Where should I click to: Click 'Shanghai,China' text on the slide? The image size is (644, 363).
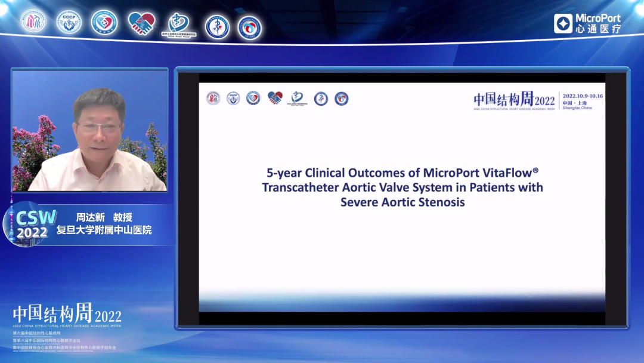577,107
